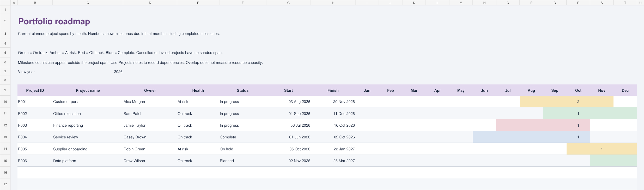
Task: Click the Status header cell
Action: point(242,90)
